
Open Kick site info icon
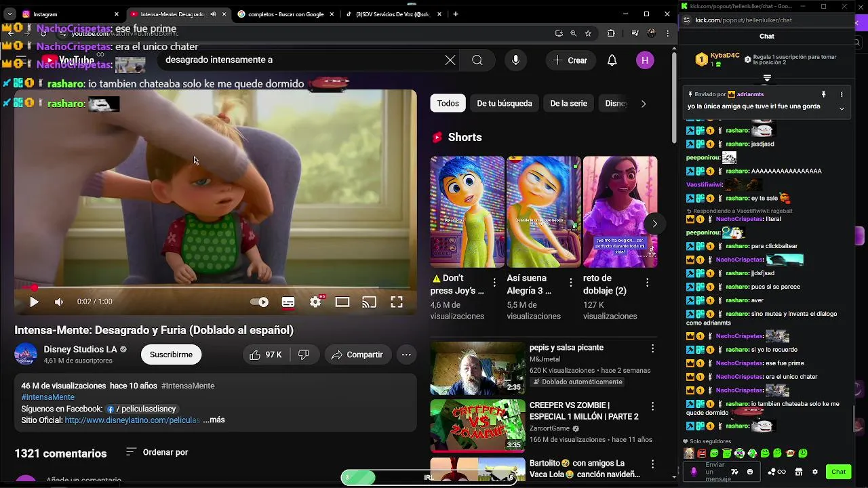click(x=686, y=20)
